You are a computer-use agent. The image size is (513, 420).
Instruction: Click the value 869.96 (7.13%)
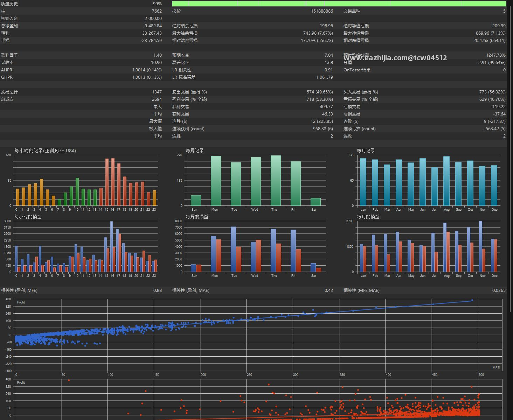pos(491,33)
